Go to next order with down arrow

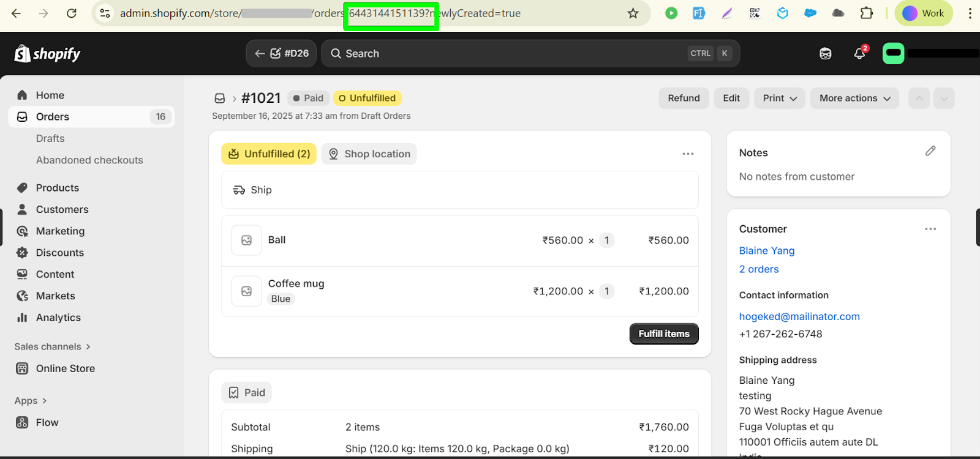click(x=944, y=98)
